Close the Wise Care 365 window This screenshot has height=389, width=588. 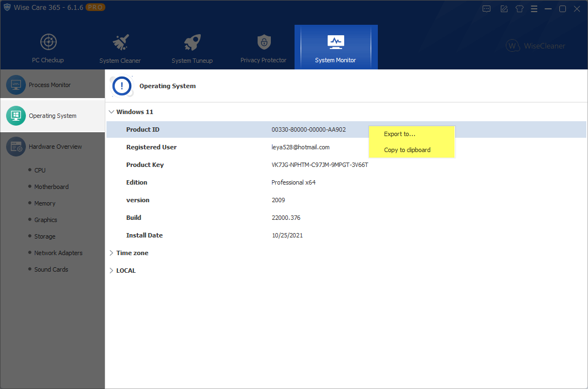(x=577, y=9)
